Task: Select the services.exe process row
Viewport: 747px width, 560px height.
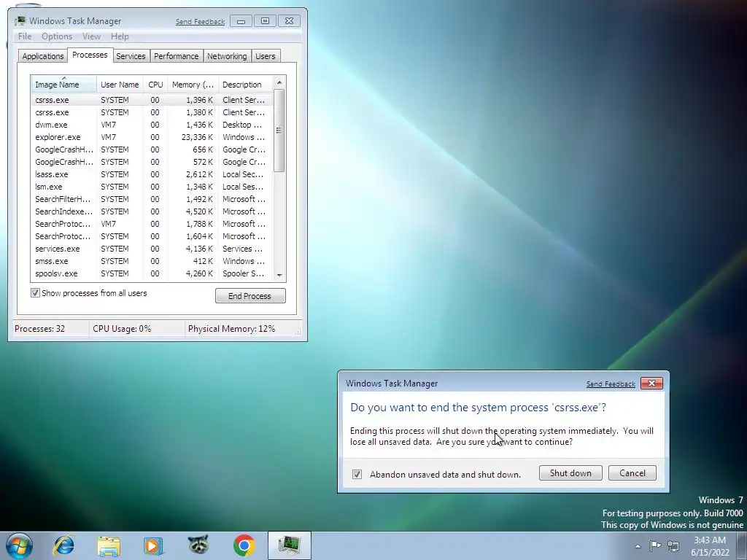Action: pos(152,249)
